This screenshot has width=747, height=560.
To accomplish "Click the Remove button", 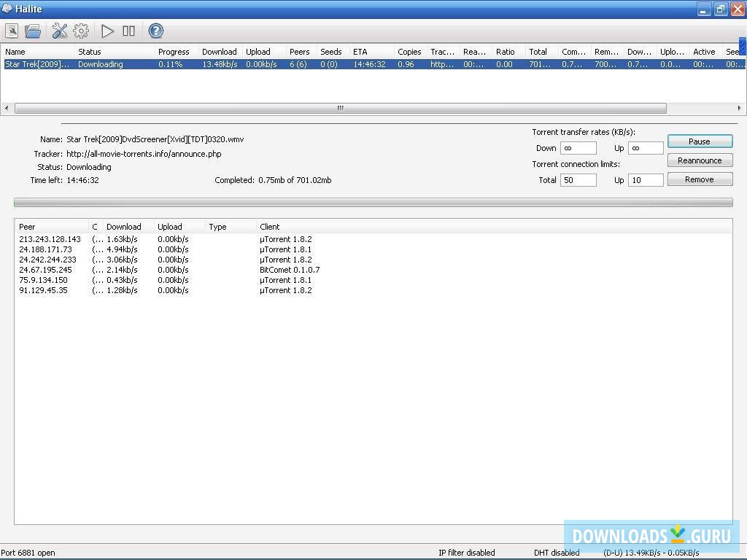I will click(700, 179).
